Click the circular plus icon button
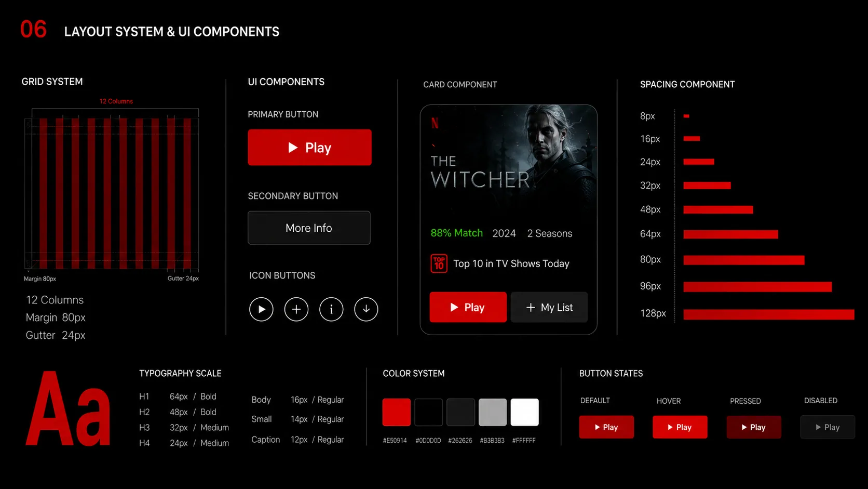This screenshot has width=868, height=489. tap(296, 309)
